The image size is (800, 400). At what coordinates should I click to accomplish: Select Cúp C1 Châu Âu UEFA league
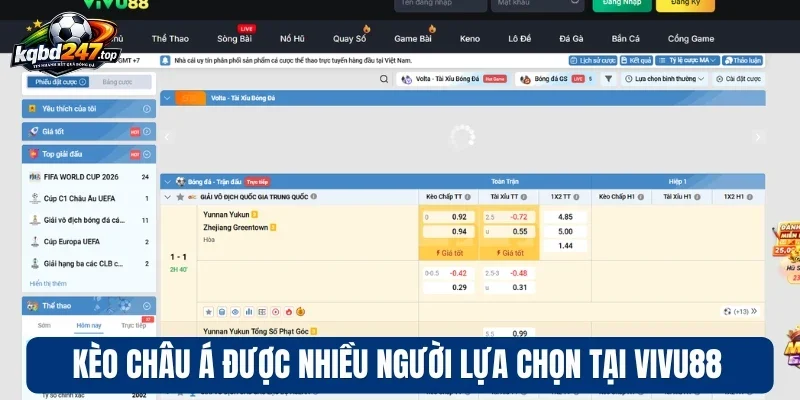pos(89,198)
